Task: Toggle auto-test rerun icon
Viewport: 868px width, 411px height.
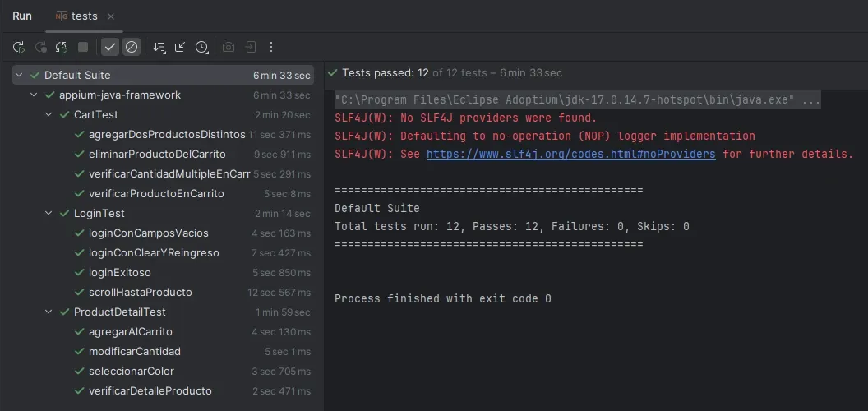Action: [62, 47]
